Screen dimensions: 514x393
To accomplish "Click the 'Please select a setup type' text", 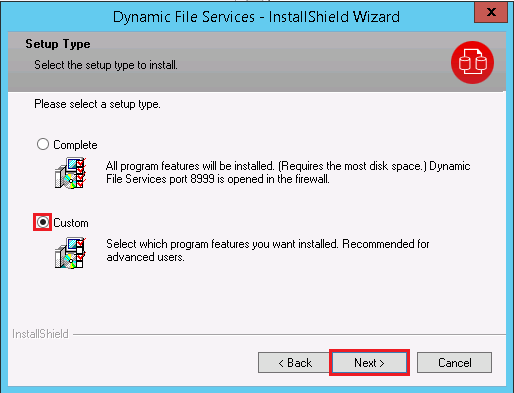I will point(97,104).
